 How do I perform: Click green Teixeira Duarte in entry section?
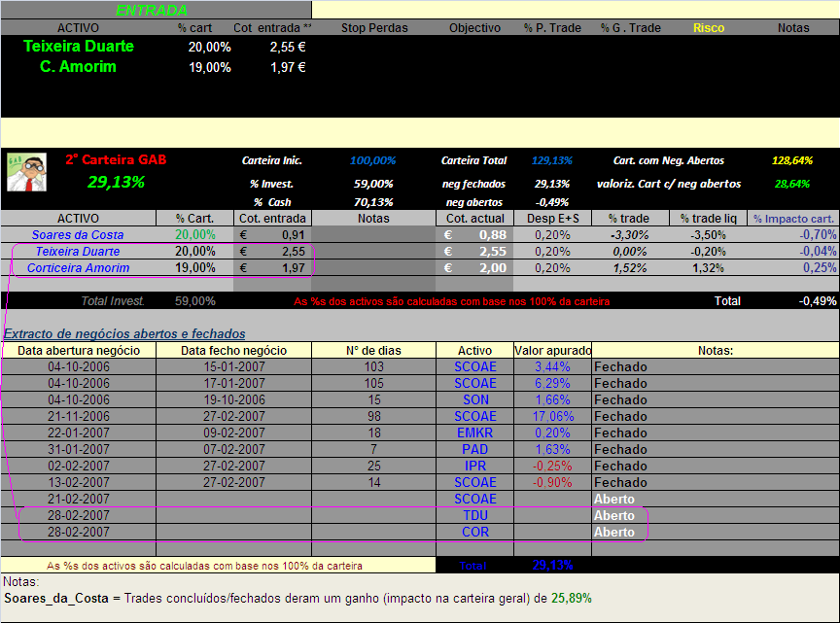click(x=79, y=47)
